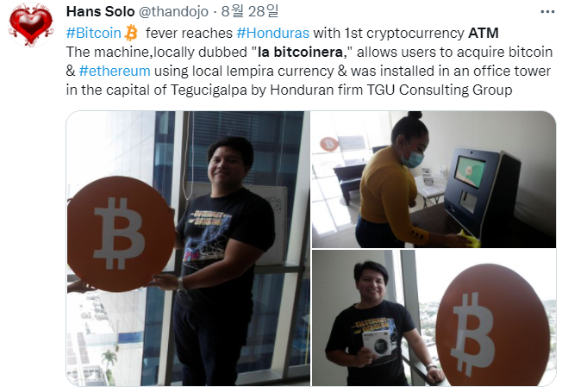This screenshot has height=392, width=568.
Task: Click small Bitcoin sticker on window in ATM photo
Action: pos(329,144)
